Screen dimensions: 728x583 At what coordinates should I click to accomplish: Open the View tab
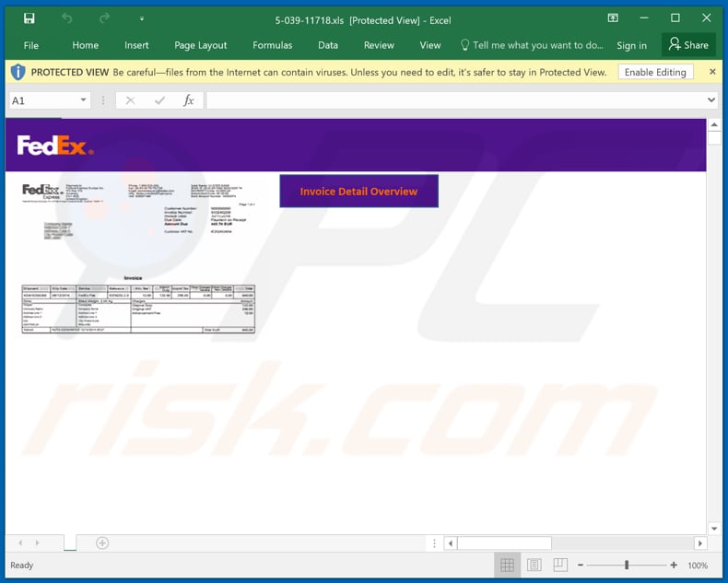tap(430, 45)
